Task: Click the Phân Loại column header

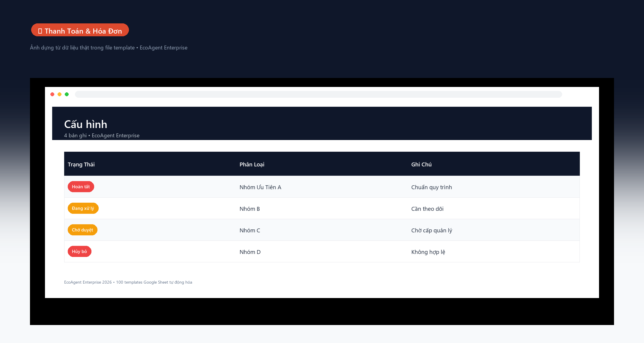Action: click(x=252, y=164)
